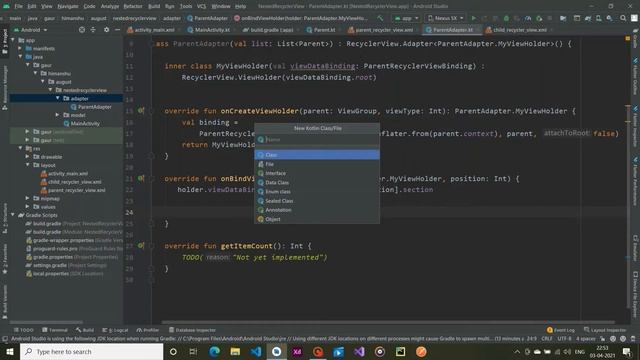Open the VCS menu
640x360 pixels.
(201, 6)
